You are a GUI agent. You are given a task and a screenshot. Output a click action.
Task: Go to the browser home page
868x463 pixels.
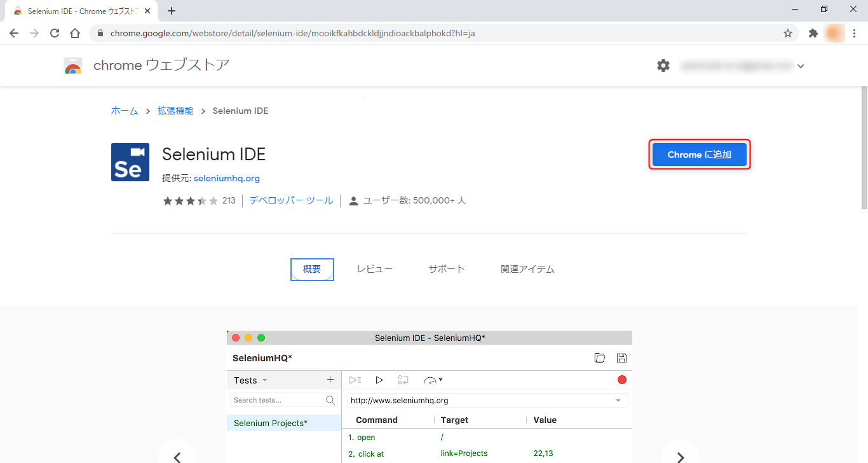[75, 33]
